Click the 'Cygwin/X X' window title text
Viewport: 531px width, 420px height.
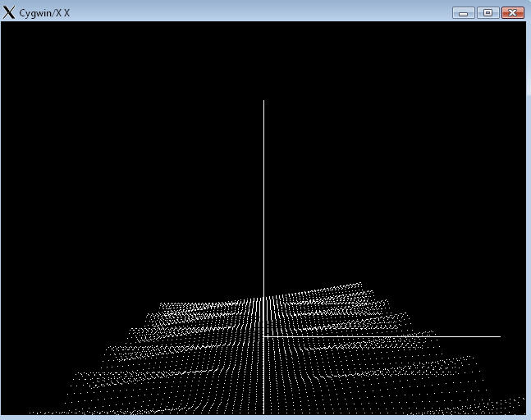pos(44,13)
